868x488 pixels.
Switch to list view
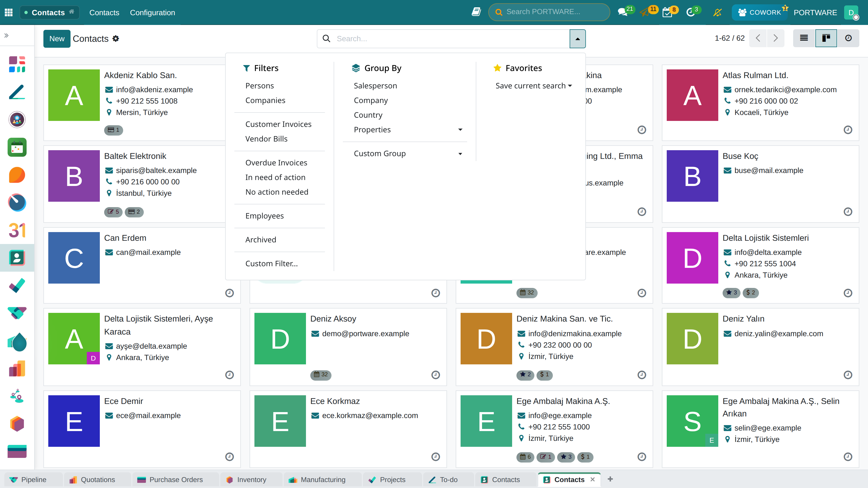[804, 38]
